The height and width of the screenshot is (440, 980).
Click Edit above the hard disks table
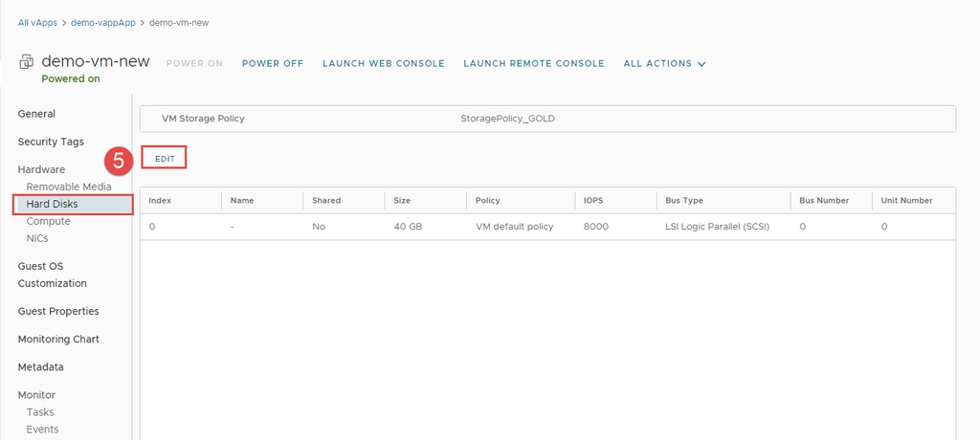pos(165,158)
